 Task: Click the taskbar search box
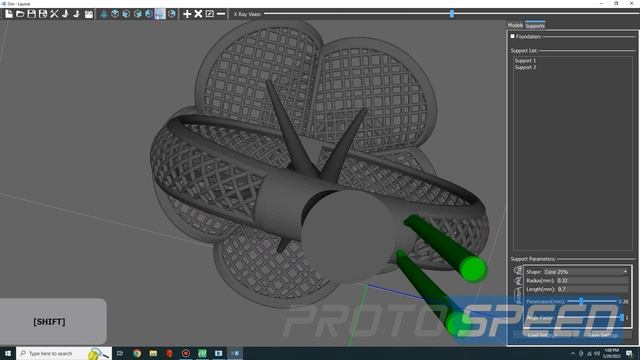(64, 353)
